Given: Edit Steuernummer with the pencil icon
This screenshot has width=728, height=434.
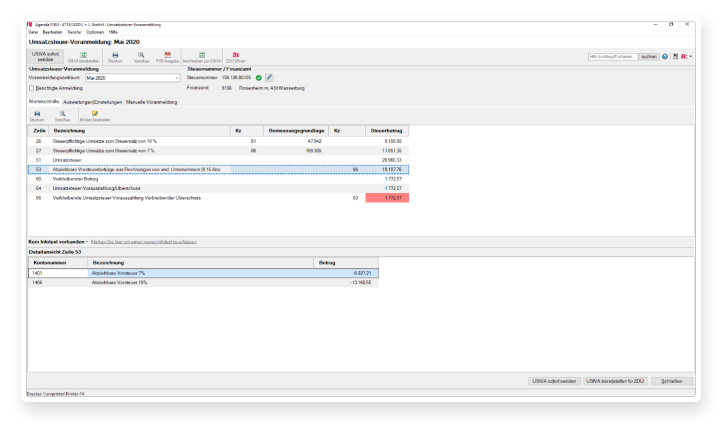Looking at the screenshot, I should click(x=269, y=77).
